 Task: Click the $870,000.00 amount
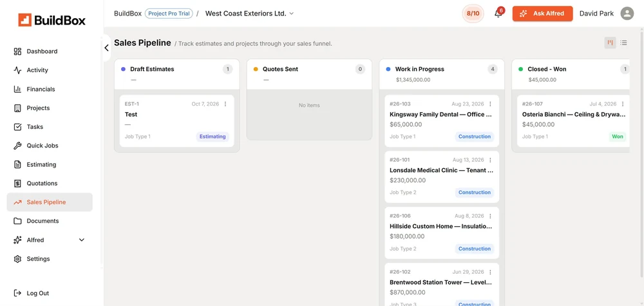pyautogui.click(x=408, y=292)
